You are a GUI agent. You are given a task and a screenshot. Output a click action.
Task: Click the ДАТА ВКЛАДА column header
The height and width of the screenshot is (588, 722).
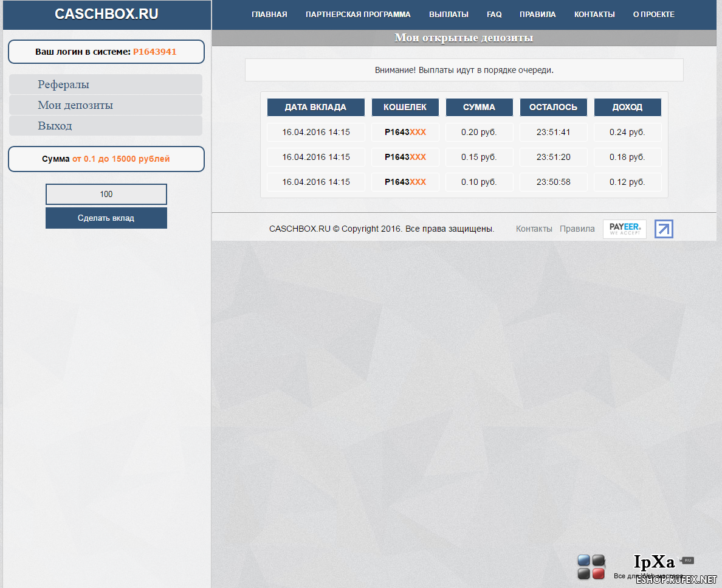point(316,108)
